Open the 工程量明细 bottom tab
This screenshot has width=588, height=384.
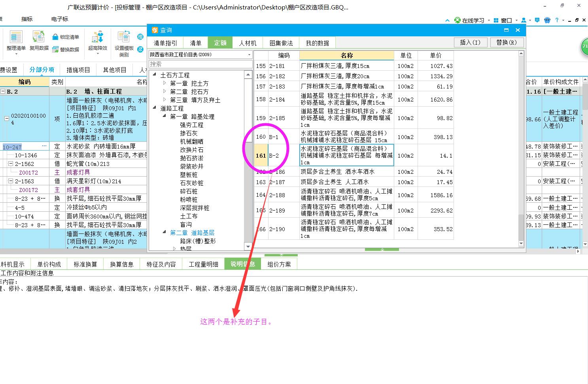[x=204, y=264]
